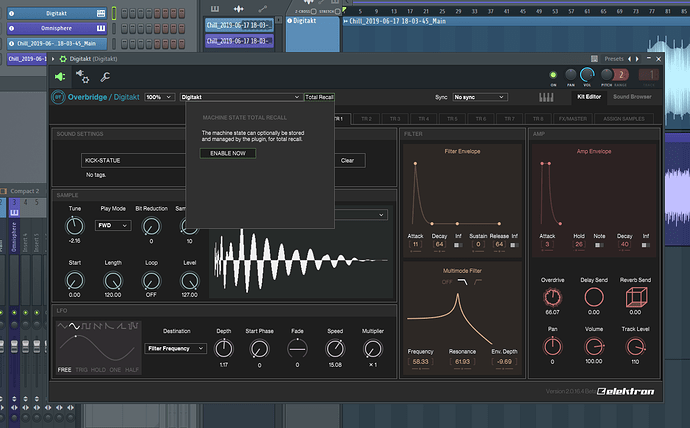Click the KICK-STATUE sound name field
This screenshot has height=428, width=690.
(133, 161)
